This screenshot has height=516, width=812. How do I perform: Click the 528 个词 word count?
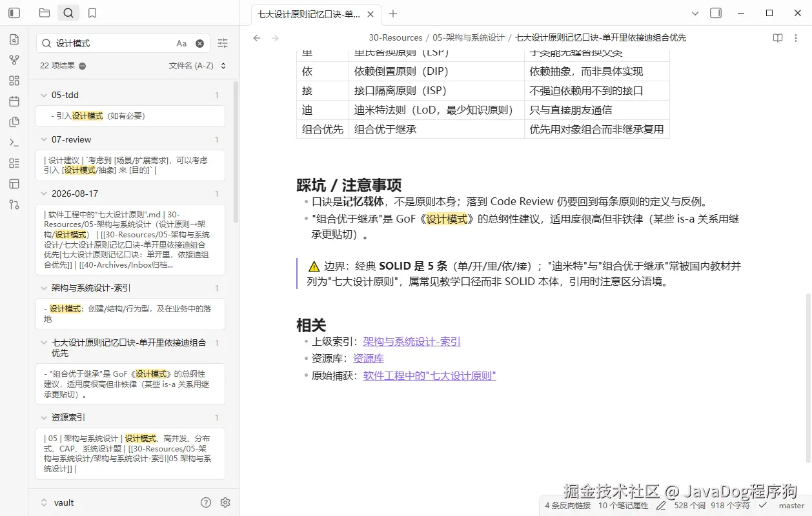(x=689, y=506)
